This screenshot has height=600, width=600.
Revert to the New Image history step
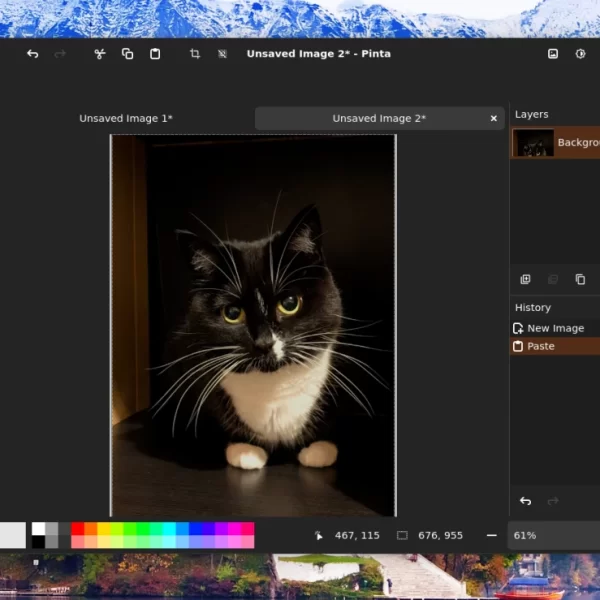[555, 328]
